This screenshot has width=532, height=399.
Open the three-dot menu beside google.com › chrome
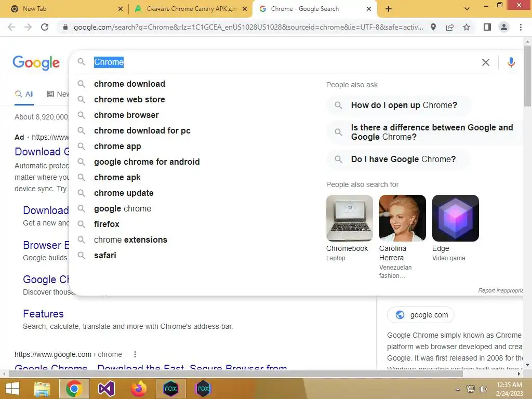pyautogui.click(x=135, y=354)
